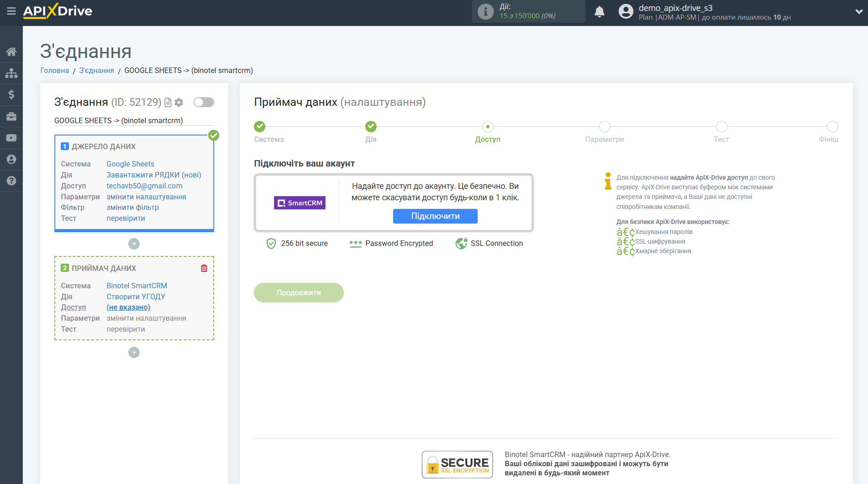Click the SmartCRM logo
The height and width of the screenshot is (484, 868).
(300, 203)
